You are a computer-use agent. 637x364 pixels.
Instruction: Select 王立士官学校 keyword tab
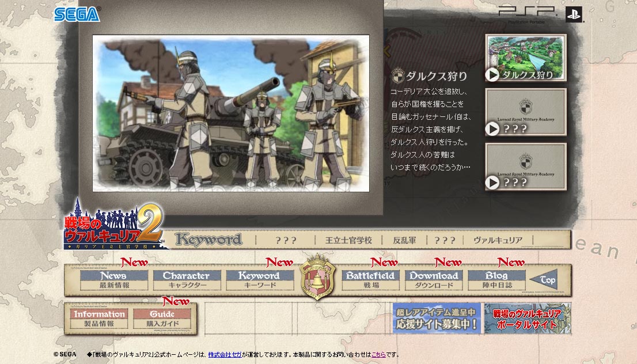point(348,240)
